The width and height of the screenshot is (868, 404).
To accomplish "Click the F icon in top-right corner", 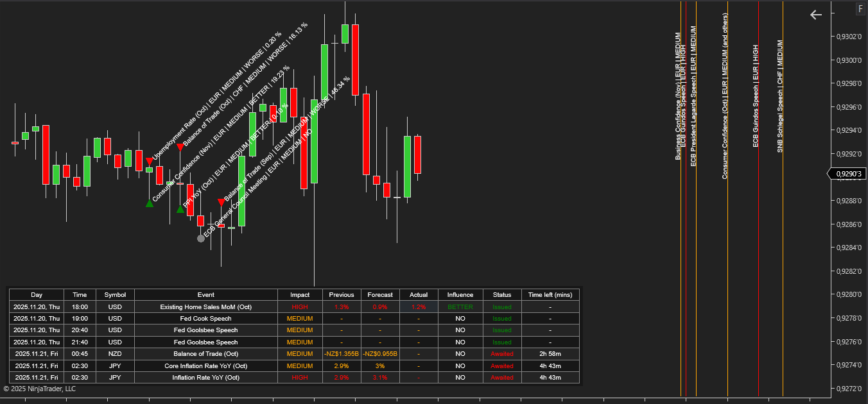I will tap(860, 9).
